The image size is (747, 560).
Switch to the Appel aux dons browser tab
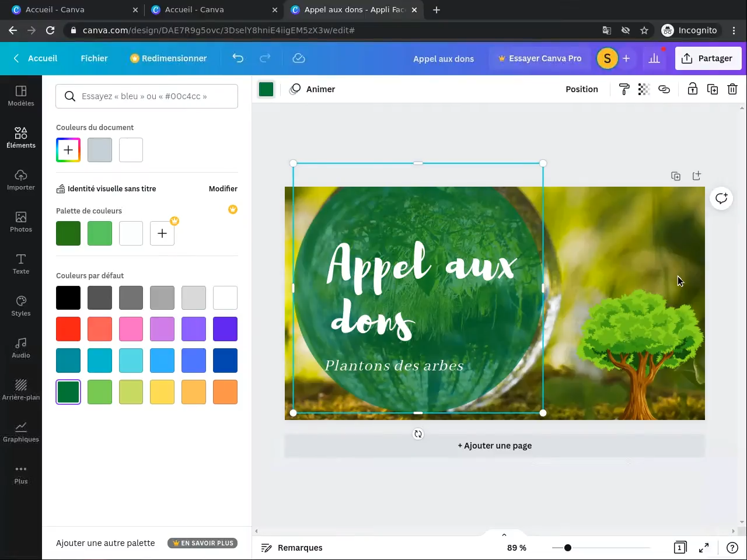pos(355,10)
